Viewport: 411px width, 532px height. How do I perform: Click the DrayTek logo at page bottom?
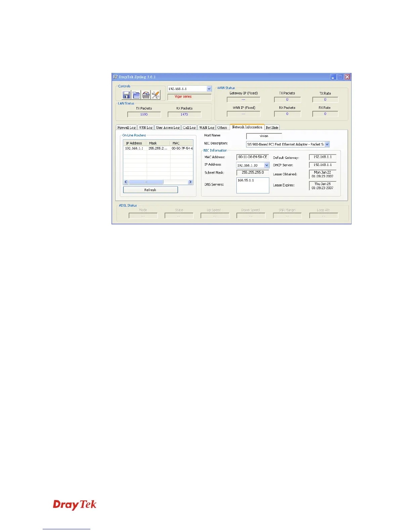click(x=75, y=505)
